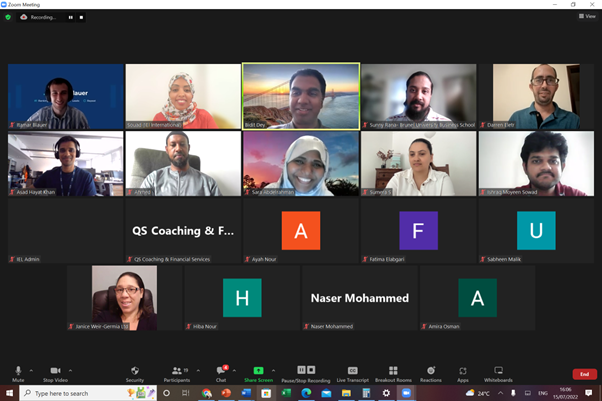Click the red End meeting button
602x401 pixels.
click(x=584, y=374)
